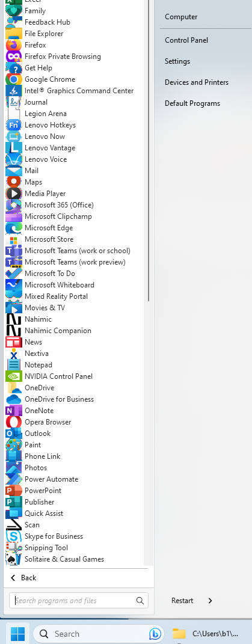Launch Opera Browser icon
This screenshot has height=644, width=252.
point(14,422)
